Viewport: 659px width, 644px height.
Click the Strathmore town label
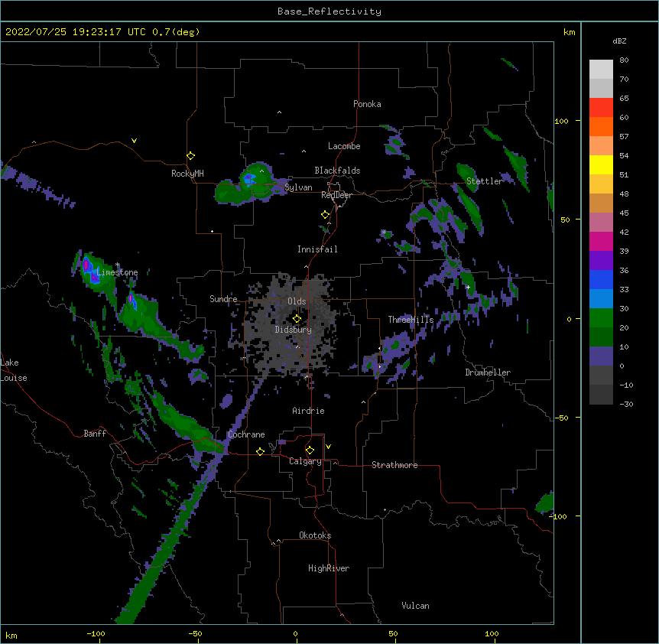pos(394,465)
